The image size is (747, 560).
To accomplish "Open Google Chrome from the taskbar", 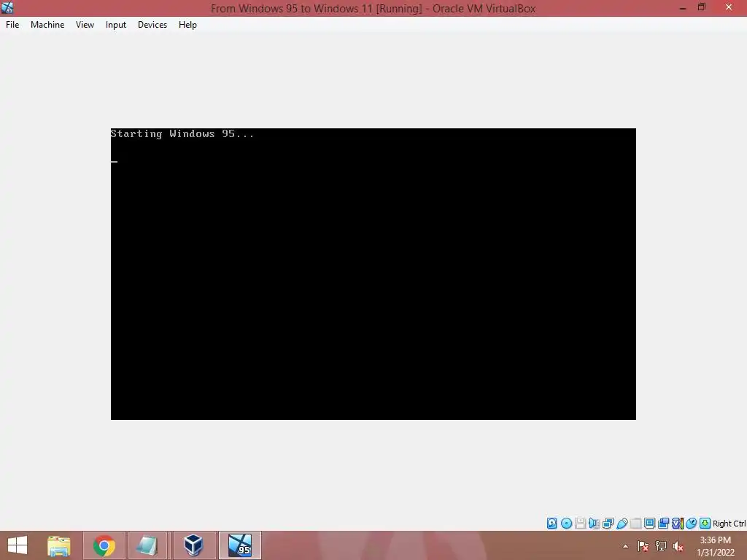I will point(104,545).
